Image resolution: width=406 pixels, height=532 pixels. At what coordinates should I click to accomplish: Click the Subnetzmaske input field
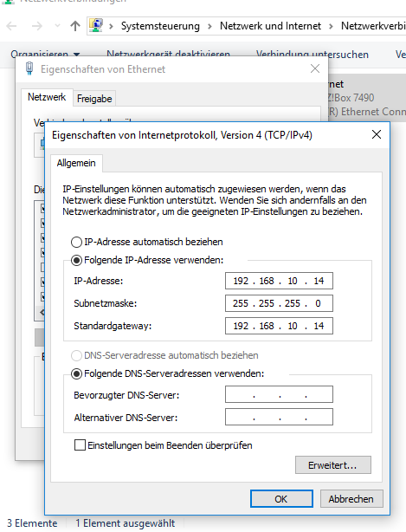(279, 303)
